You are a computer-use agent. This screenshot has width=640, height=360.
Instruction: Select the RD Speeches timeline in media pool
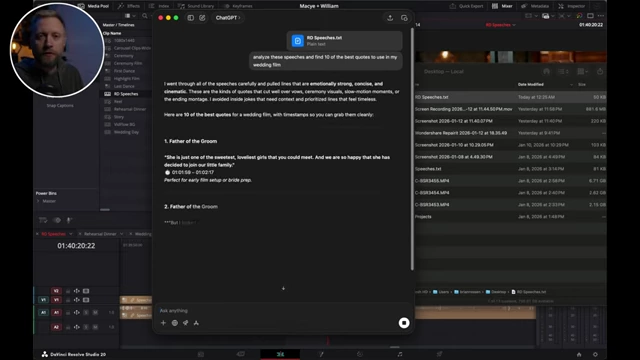pyautogui.click(x=126, y=94)
